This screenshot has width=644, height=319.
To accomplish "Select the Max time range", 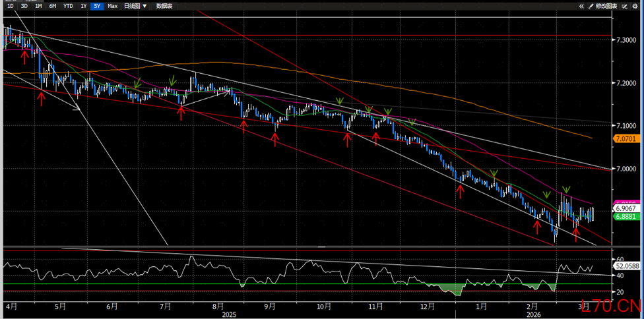I will (113, 5).
